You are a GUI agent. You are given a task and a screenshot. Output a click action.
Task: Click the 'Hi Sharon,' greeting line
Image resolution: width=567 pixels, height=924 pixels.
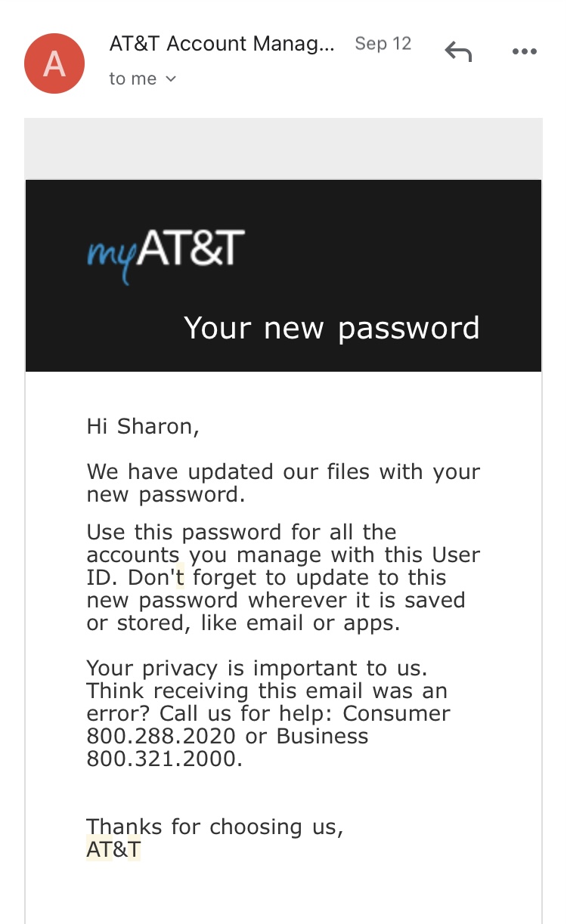pyautogui.click(x=143, y=426)
